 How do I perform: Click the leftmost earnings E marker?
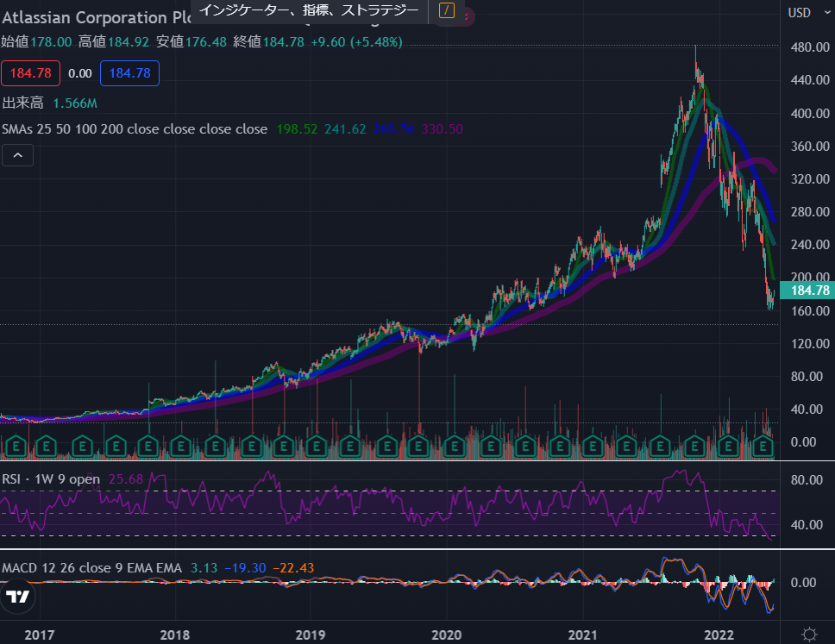[16, 446]
